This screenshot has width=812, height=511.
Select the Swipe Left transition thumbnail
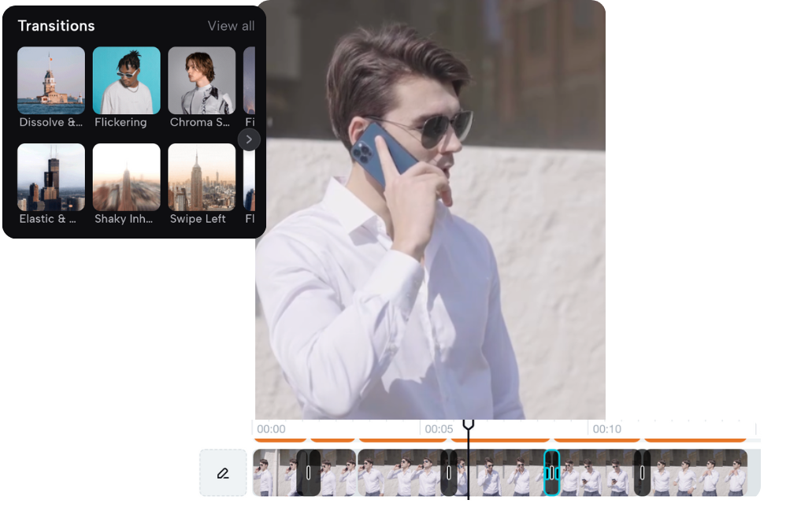click(x=202, y=177)
